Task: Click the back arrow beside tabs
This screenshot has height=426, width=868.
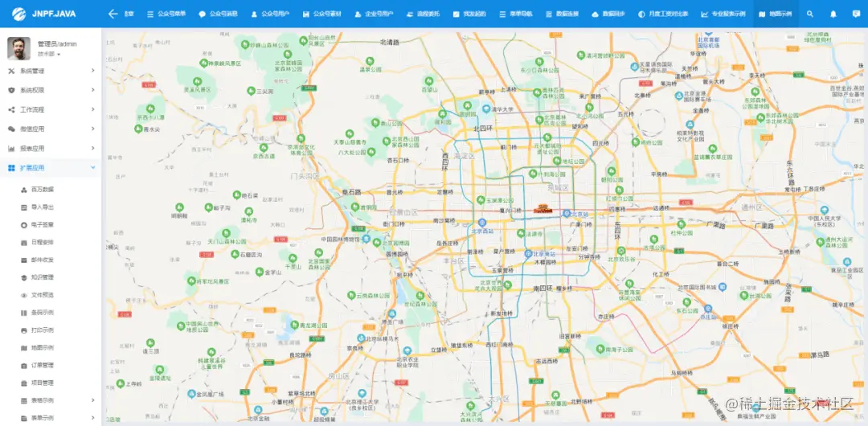Action: (x=113, y=14)
